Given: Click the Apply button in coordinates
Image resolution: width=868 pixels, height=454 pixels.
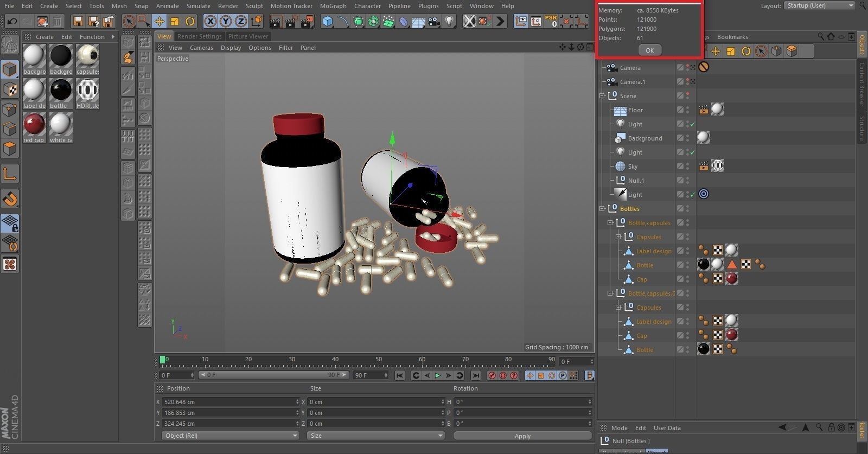Looking at the screenshot, I should pos(522,436).
